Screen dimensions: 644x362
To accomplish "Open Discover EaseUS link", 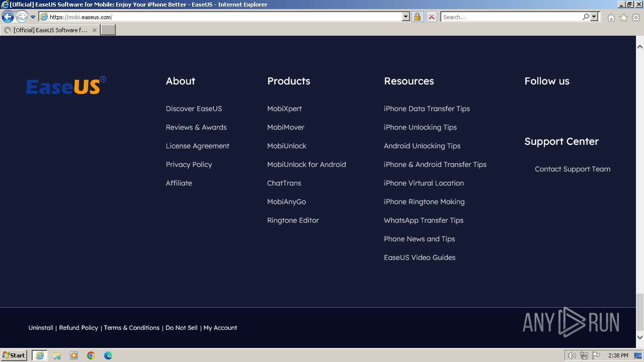I will click(x=194, y=109).
